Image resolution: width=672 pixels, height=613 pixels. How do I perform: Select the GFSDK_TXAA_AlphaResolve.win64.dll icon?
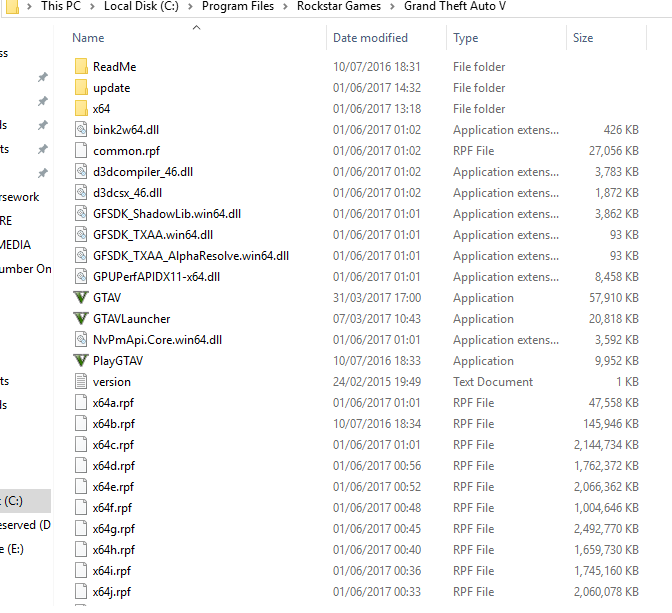pos(81,255)
